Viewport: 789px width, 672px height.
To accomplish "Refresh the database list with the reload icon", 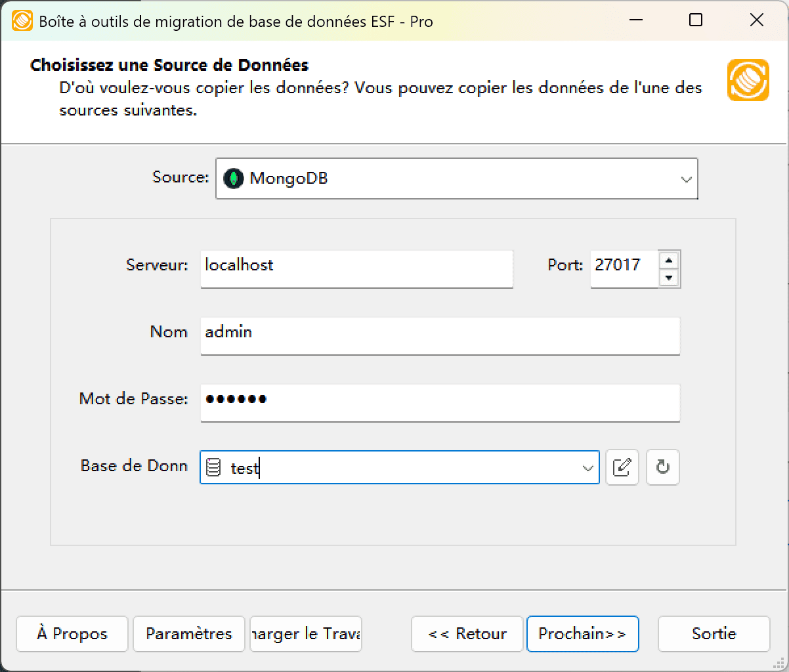I will click(662, 467).
